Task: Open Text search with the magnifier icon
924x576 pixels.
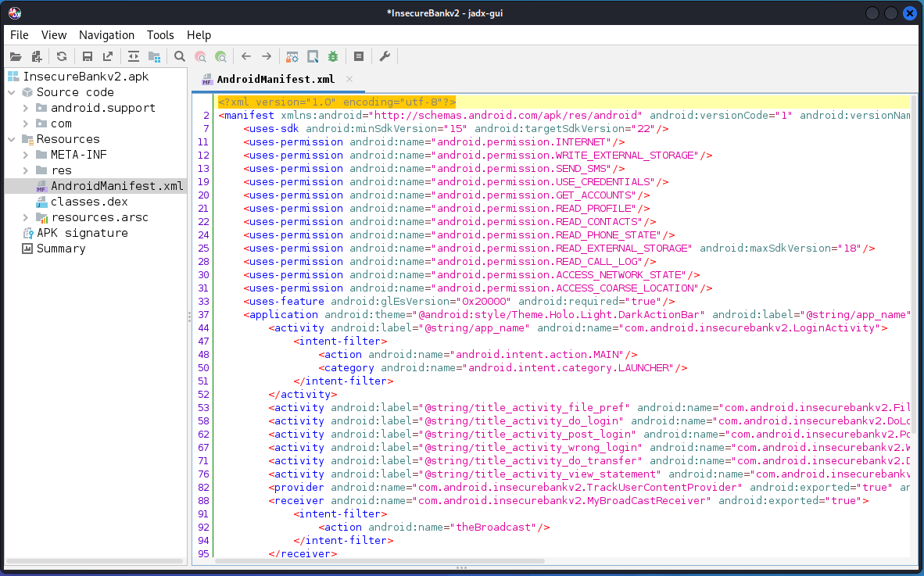Action: 180,56
